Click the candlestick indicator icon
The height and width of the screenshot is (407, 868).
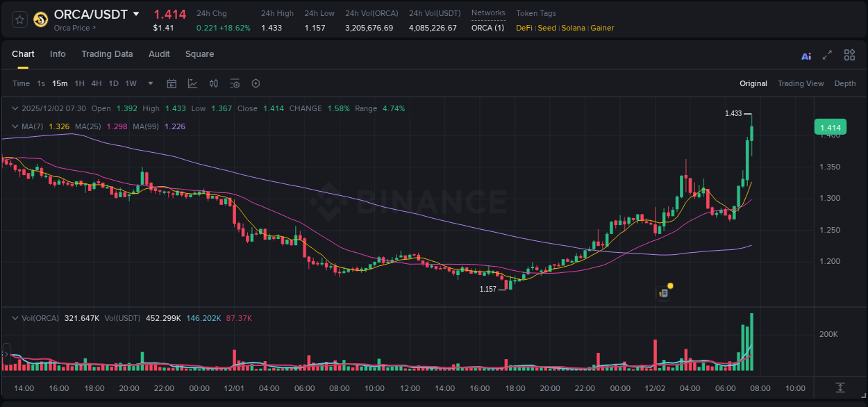click(213, 83)
